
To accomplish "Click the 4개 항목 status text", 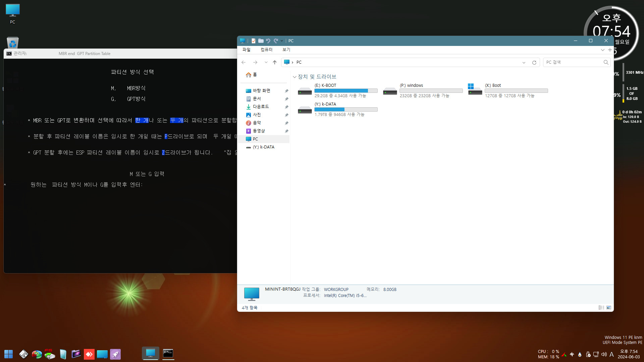I will (x=250, y=308).
